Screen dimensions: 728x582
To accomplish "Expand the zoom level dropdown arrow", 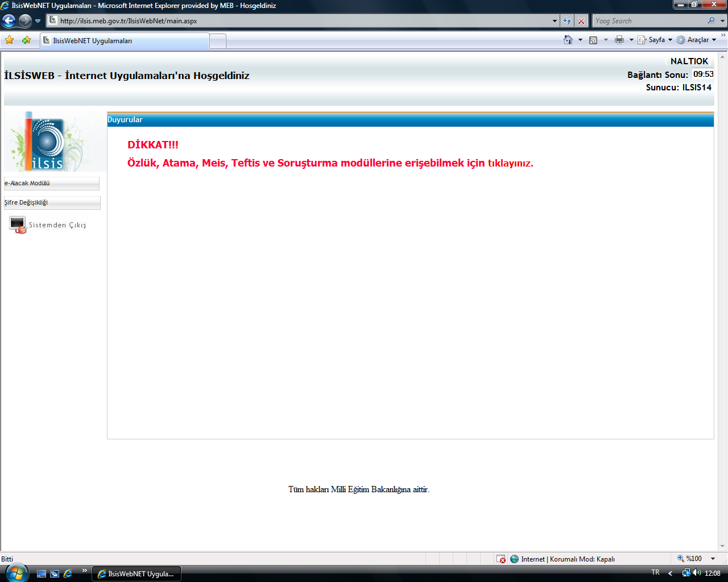I will click(713, 559).
